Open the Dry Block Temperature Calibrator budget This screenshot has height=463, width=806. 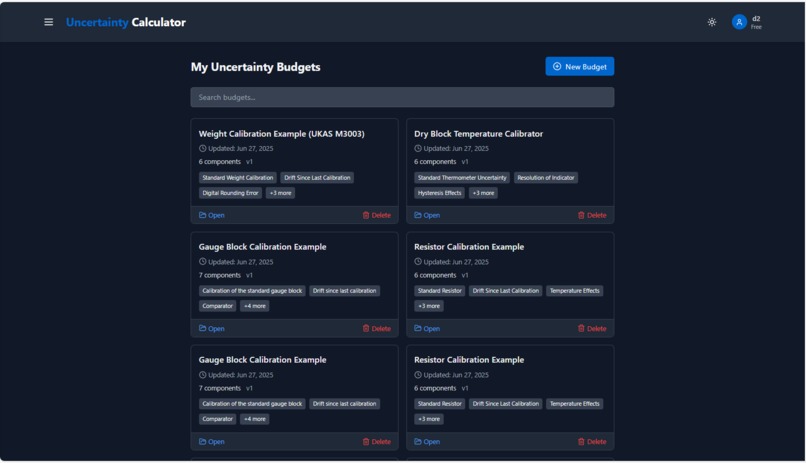pyautogui.click(x=427, y=215)
